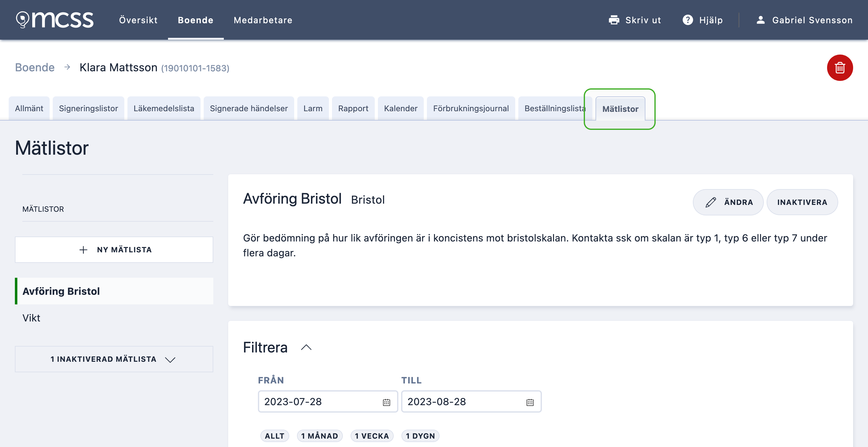Select the Allt time range chip
Viewport: 868px width, 447px height.
click(274, 436)
